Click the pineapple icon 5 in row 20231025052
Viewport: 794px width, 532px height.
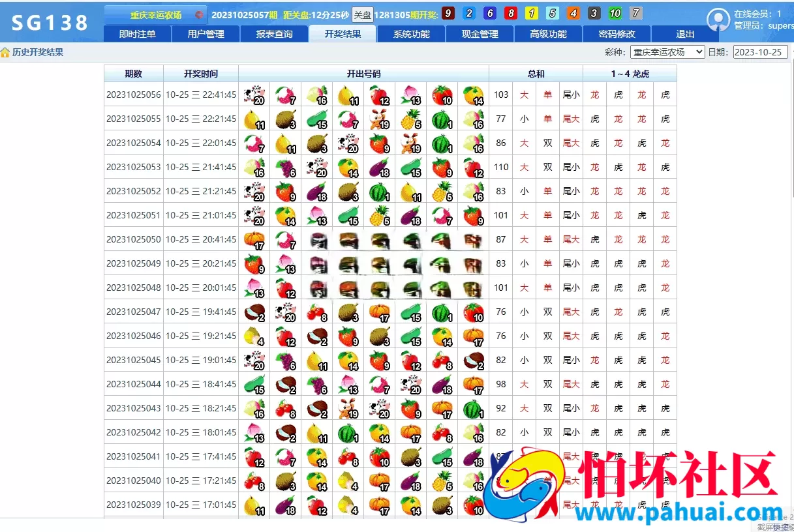442,192
